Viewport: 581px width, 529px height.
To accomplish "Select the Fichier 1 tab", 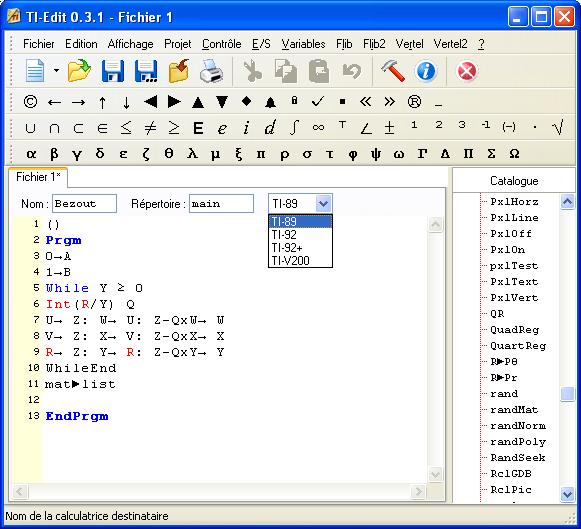I will 38,177.
